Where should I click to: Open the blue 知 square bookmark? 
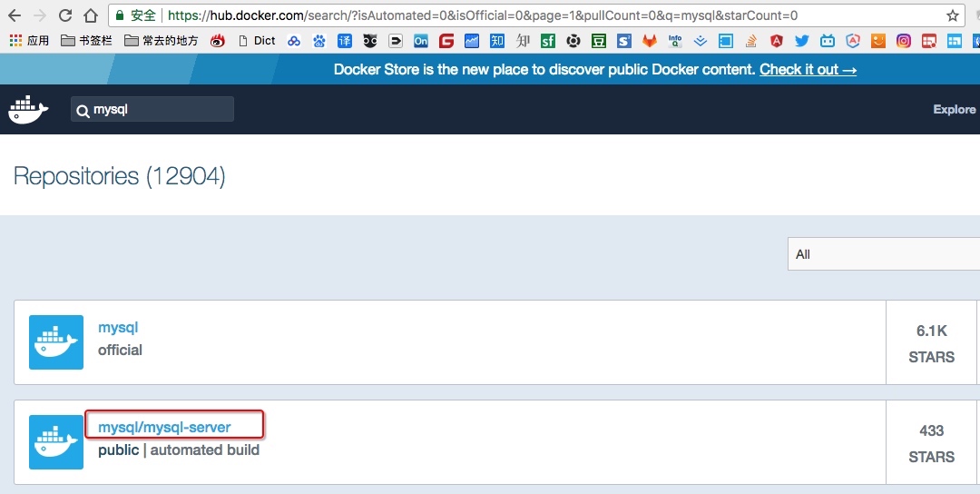(x=497, y=41)
